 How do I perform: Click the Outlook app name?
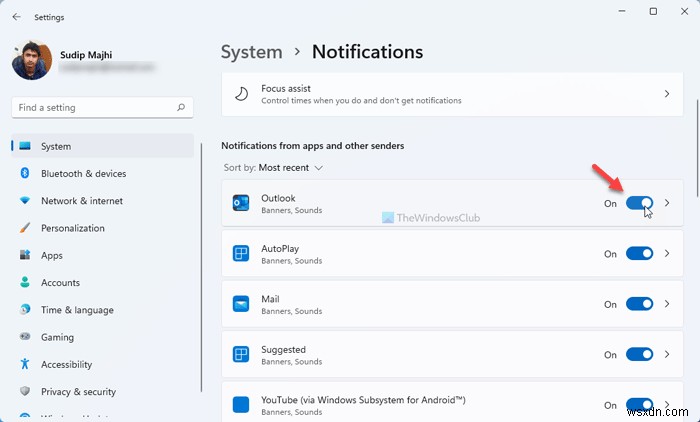click(x=278, y=198)
